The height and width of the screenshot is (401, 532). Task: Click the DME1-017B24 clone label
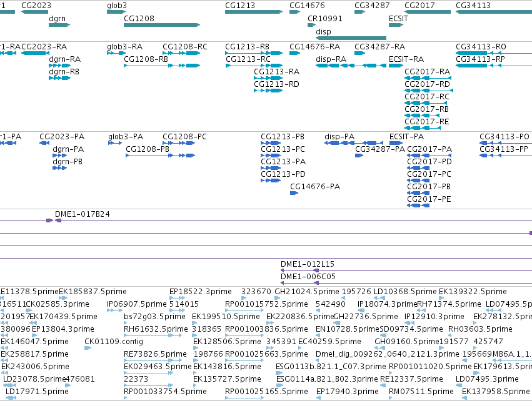click(x=82, y=214)
